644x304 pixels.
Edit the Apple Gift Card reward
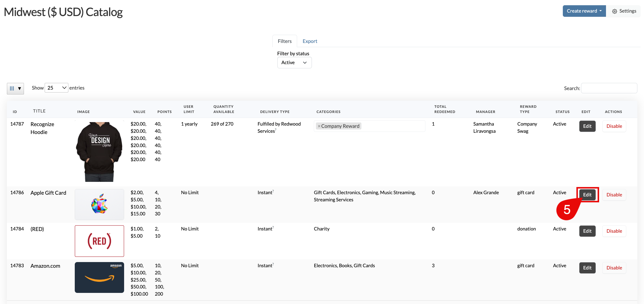pos(587,195)
